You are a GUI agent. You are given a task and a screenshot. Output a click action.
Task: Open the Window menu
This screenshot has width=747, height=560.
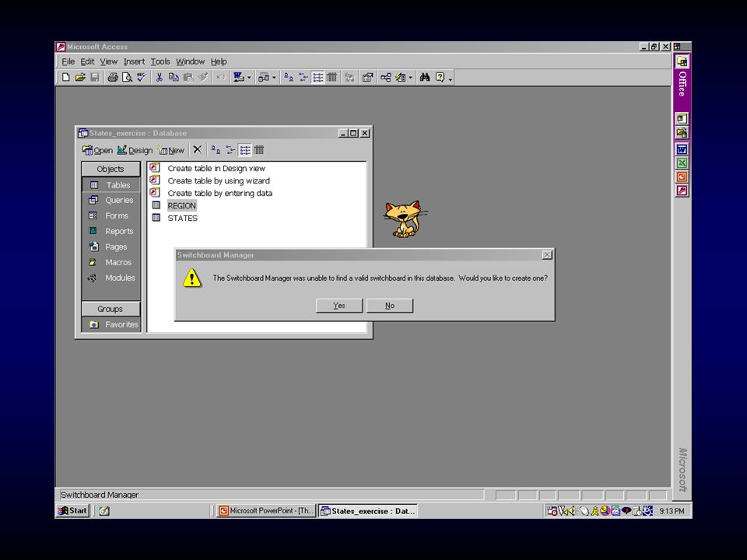tap(190, 61)
